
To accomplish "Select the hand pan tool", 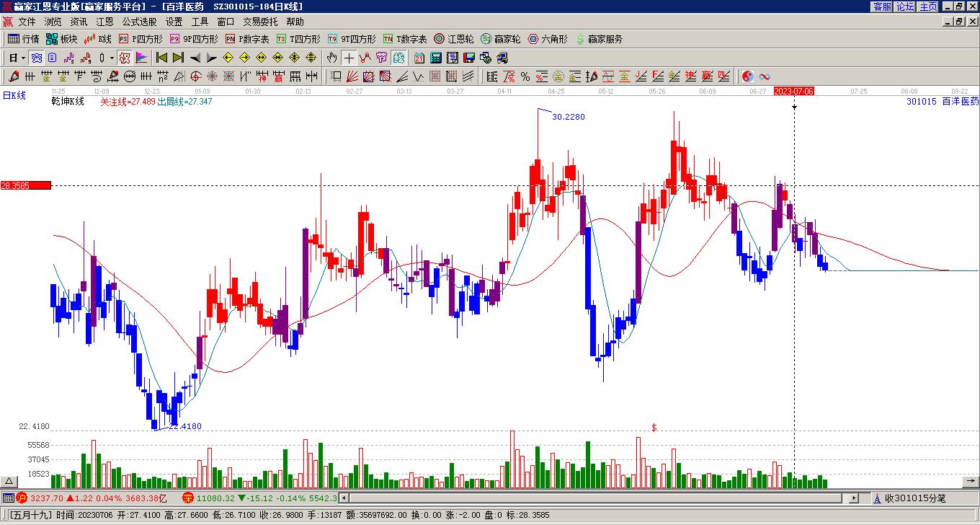I will (331, 58).
